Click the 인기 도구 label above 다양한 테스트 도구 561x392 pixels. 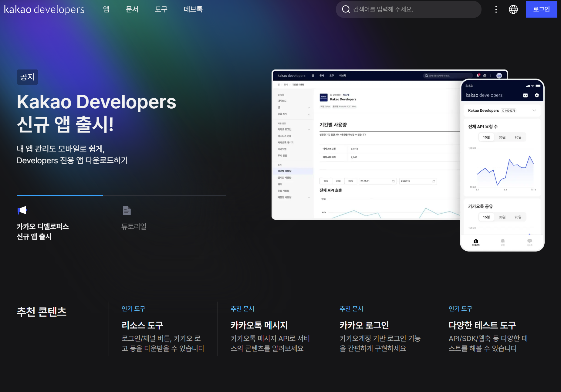461,309
